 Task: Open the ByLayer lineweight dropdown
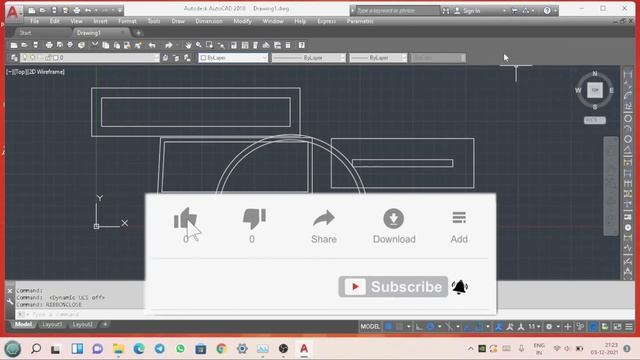coord(378,58)
